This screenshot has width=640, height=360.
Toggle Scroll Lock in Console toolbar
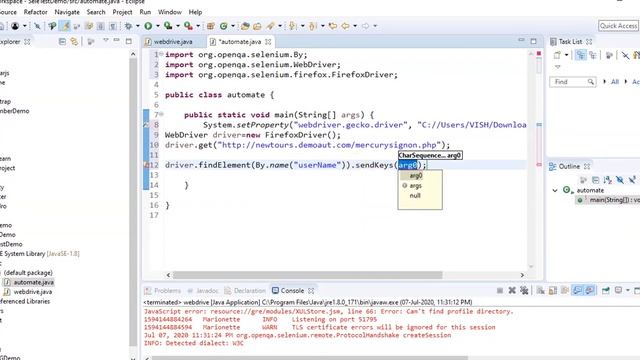pos(553,290)
